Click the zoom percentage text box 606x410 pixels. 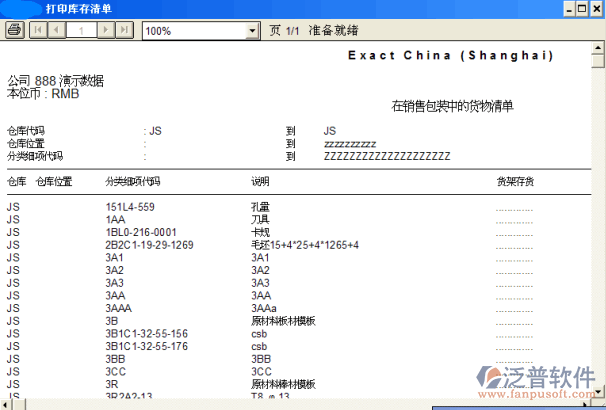tap(194, 31)
